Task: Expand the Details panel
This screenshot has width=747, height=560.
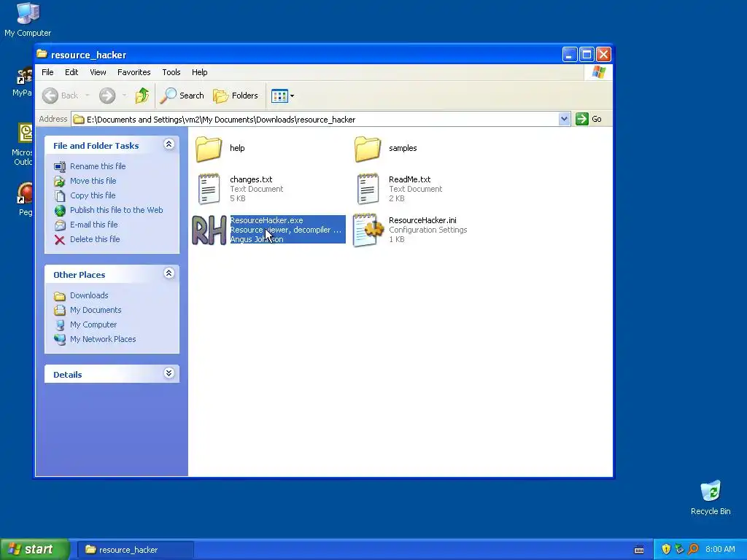Action: pyautogui.click(x=169, y=373)
